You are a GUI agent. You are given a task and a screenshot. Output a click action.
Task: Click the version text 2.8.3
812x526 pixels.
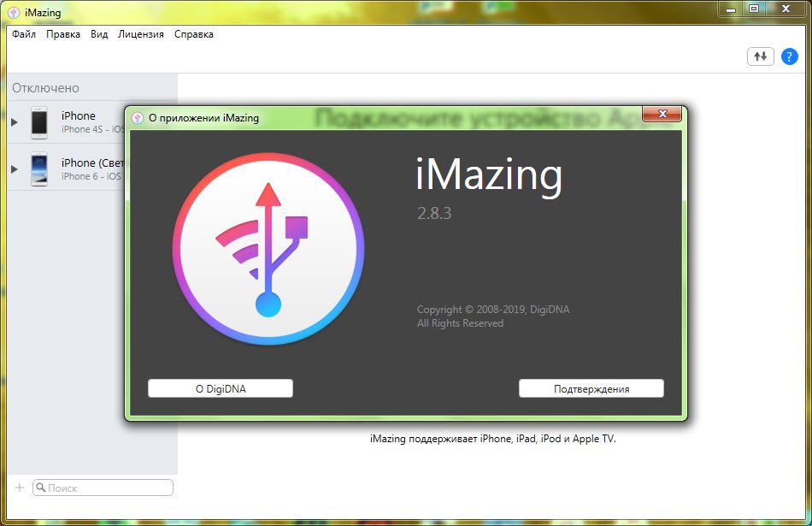click(x=434, y=213)
